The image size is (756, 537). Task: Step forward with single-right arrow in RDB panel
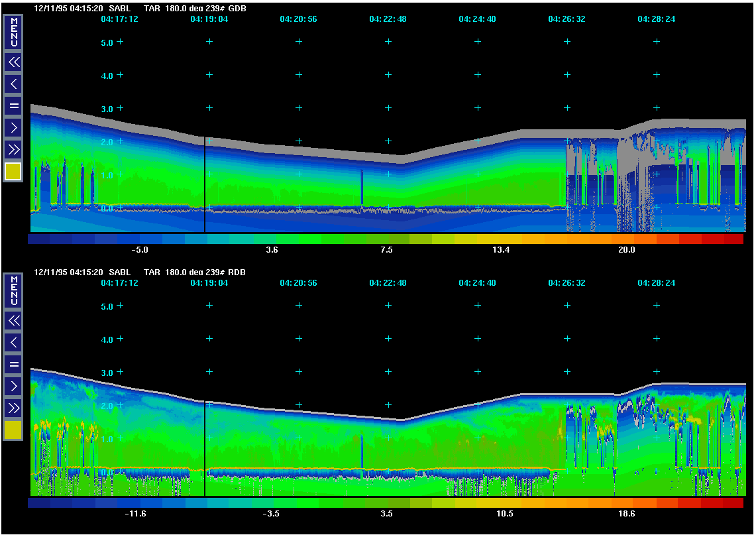13,386
